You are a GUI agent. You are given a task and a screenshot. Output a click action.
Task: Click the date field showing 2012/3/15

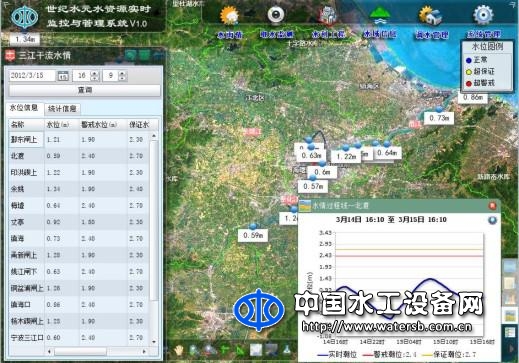point(32,76)
